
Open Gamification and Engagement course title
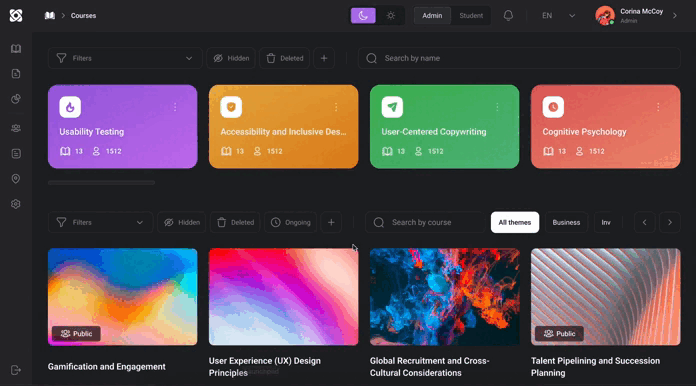click(107, 367)
